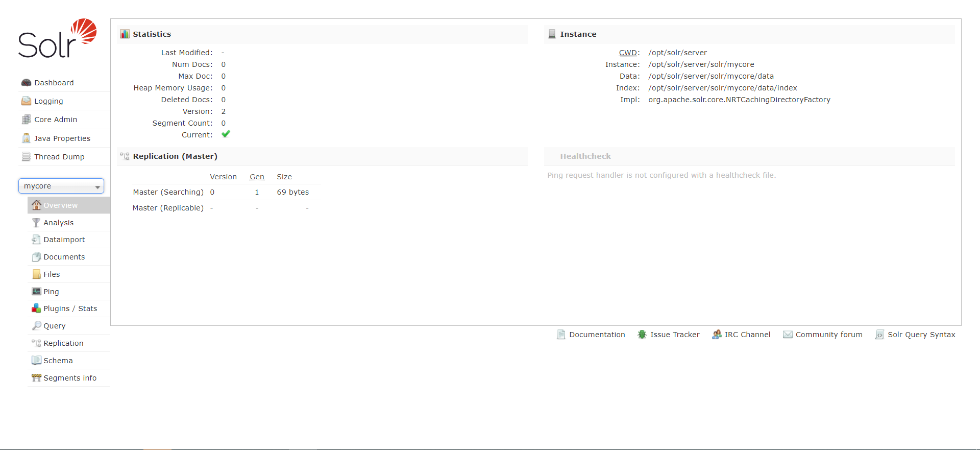Screen dimensions: 980x450
Task: Open the Analysis page
Action: [x=59, y=223]
